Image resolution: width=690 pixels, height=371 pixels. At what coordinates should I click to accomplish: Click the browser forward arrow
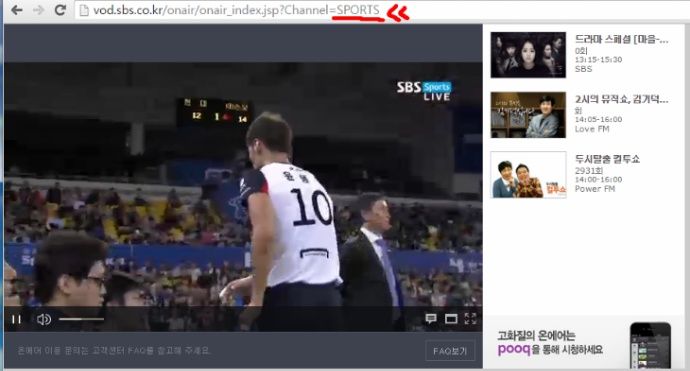click(39, 10)
